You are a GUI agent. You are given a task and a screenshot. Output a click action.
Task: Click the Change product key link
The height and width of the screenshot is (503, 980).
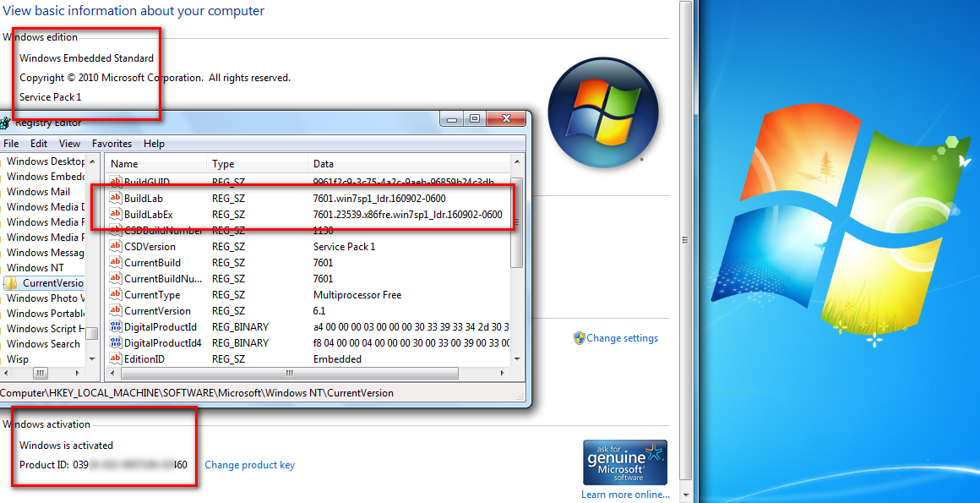point(249,465)
